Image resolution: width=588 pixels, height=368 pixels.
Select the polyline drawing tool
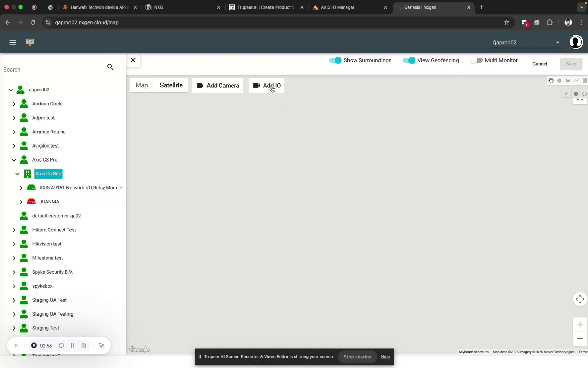point(576,81)
